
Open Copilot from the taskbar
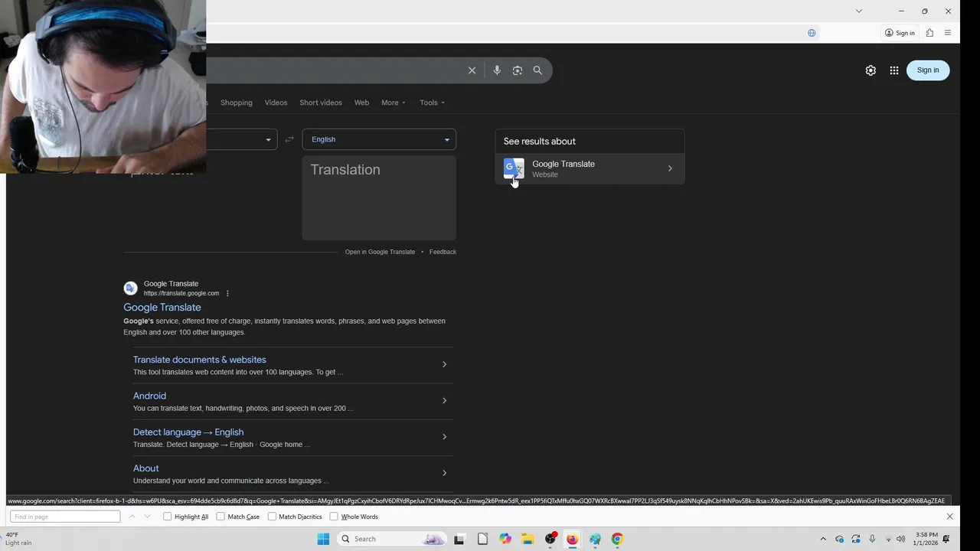(505, 539)
